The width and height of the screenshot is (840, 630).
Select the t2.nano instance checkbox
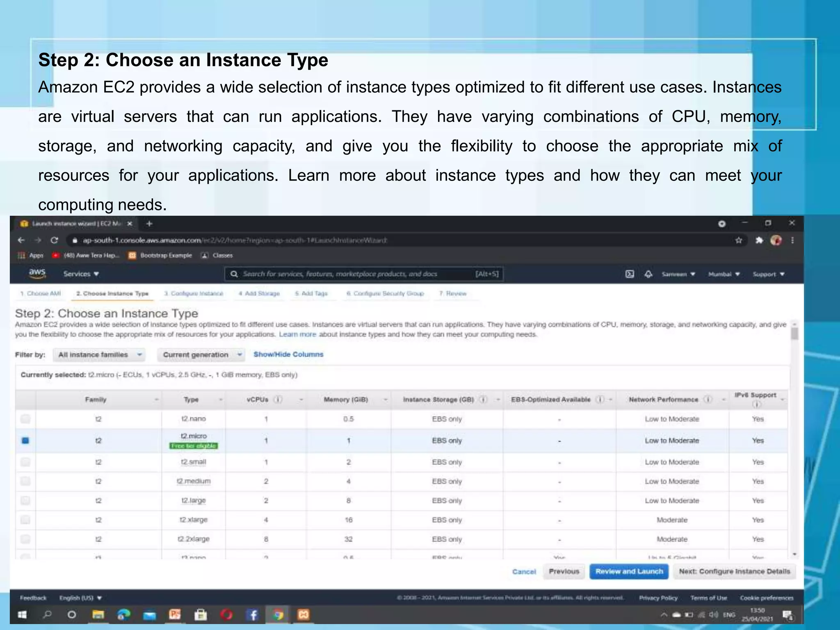coord(25,419)
